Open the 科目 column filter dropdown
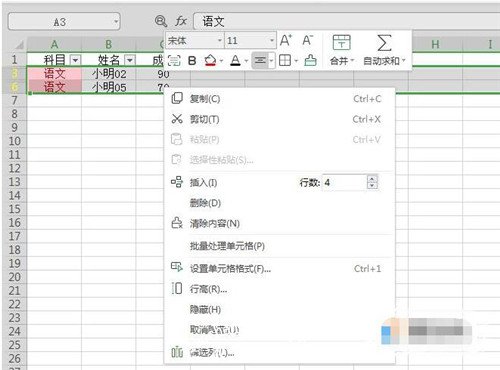 coord(75,60)
